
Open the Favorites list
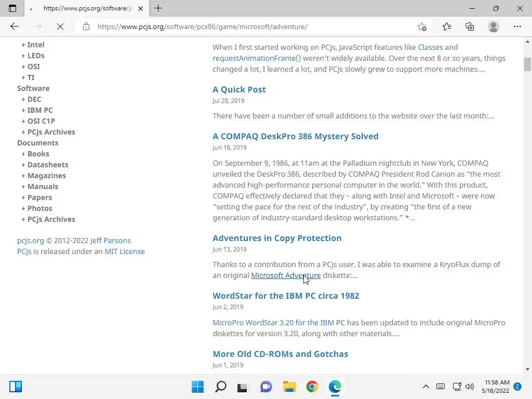tap(446, 26)
